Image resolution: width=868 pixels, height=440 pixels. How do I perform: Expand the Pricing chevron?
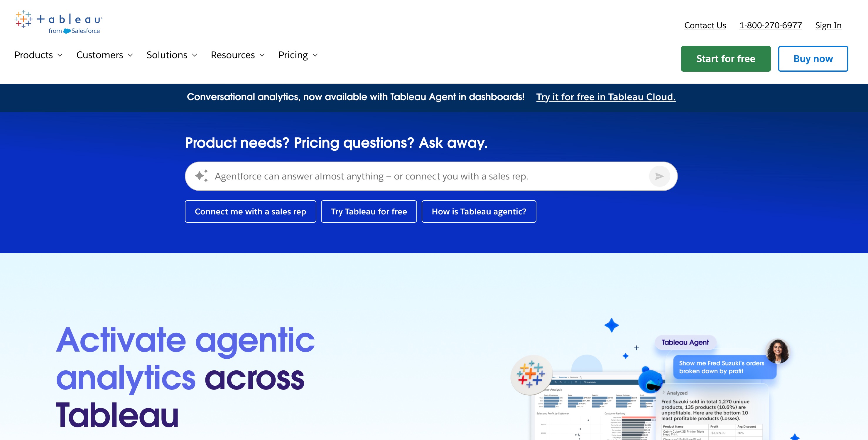pos(315,55)
